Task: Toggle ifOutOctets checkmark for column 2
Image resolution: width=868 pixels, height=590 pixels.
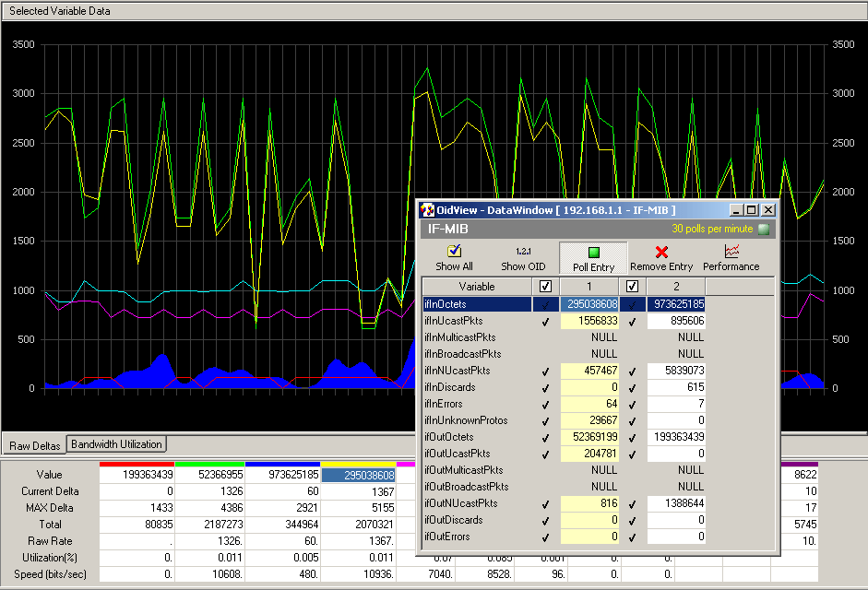Action: pos(632,437)
